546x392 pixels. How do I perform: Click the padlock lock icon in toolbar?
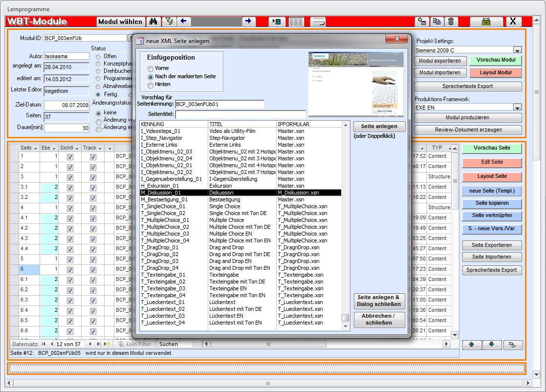[486, 22]
